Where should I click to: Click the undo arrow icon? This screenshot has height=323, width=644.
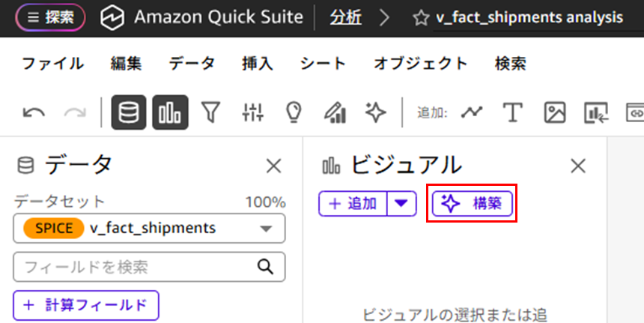click(34, 112)
